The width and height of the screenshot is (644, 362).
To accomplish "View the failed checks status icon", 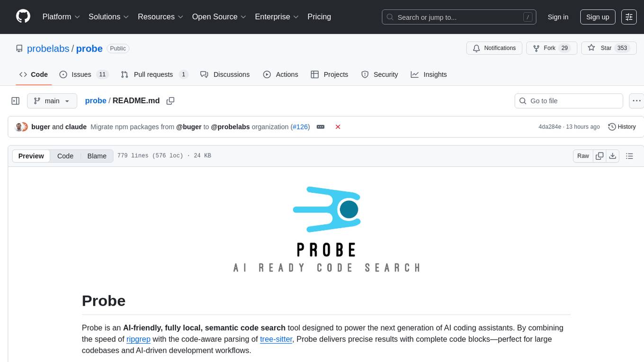I will tap(338, 127).
